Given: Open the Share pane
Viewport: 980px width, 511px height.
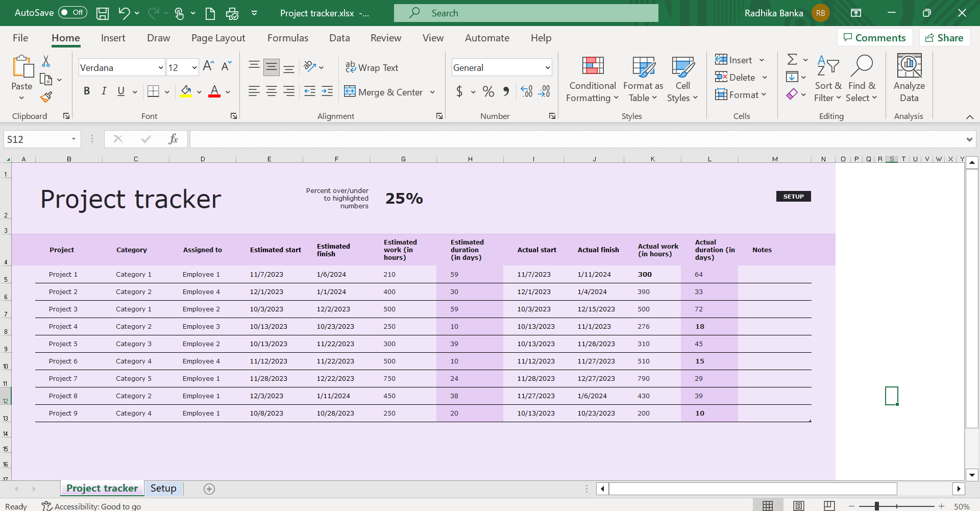Looking at the screenshot, I should click(944, 37).
